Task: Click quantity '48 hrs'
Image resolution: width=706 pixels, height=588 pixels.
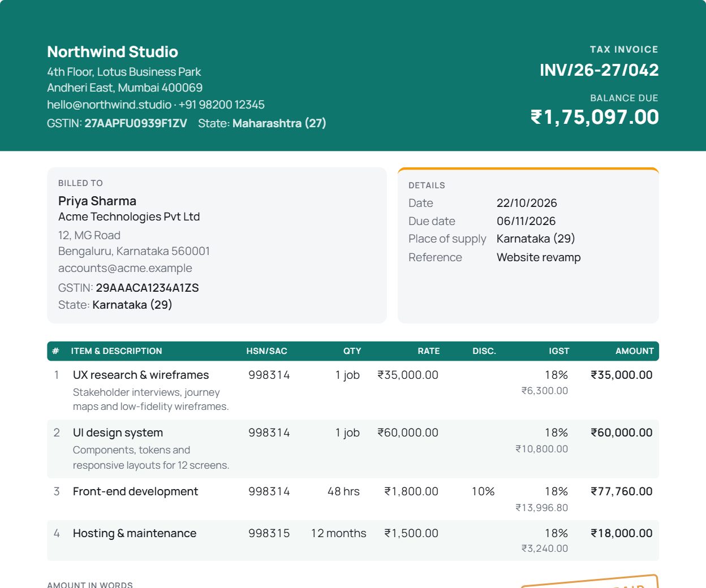Action: [x=343, y=491]
